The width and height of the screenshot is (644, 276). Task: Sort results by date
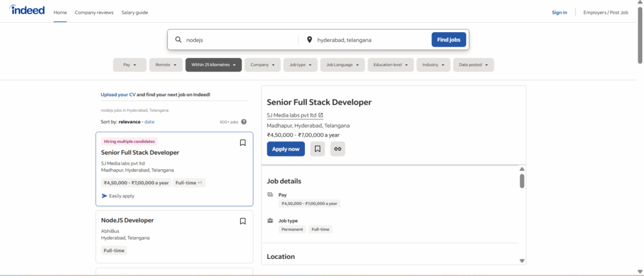[150, 122]
